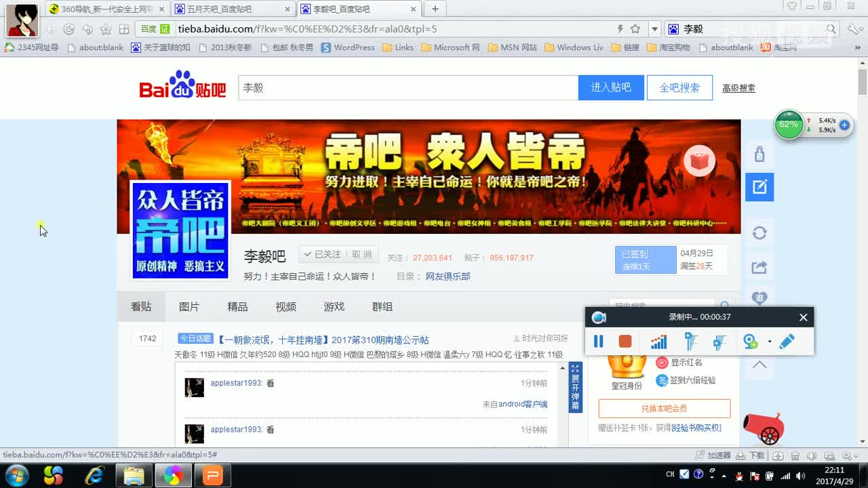Open the Windows Start button
The height and width of the screenshot is (488, 868).
(16, 475)
